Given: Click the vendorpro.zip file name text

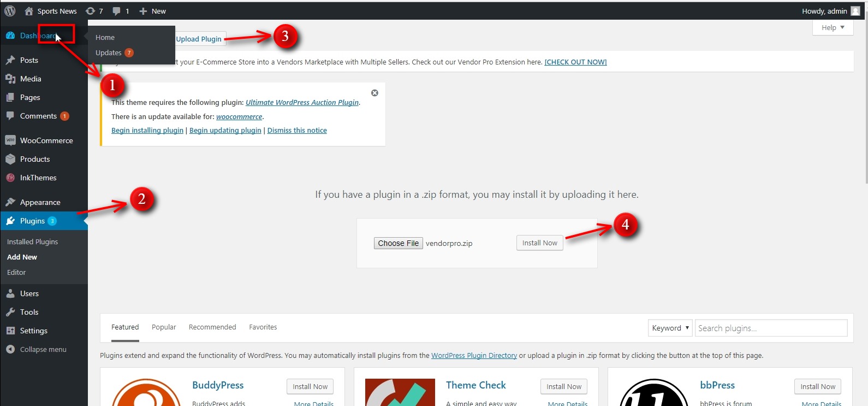Looking at the screenshot, I should click(449, 243).
